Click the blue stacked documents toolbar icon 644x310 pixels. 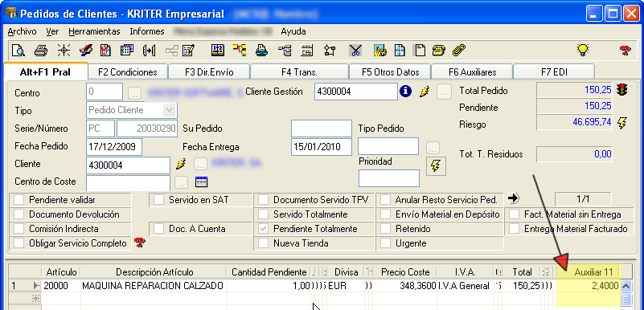127,51
